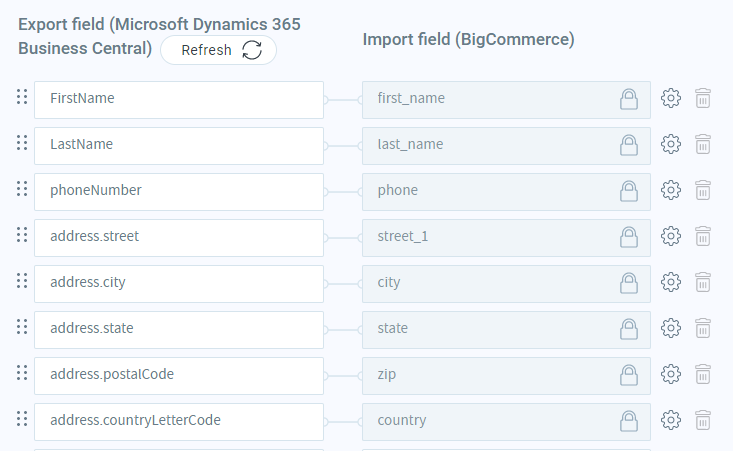733x451 pixels.
Task: Open settings gear for phone mapping
Action: tap(671, 190)
